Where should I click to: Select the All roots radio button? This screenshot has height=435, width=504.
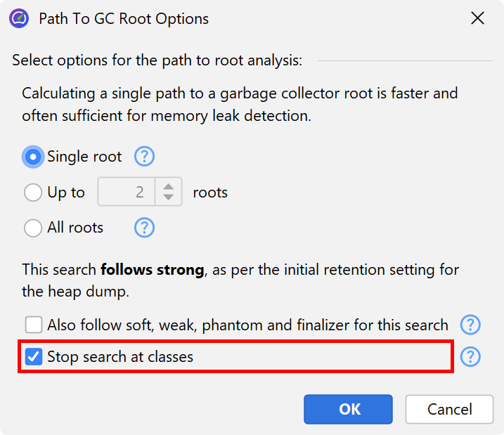coord(33,228)
